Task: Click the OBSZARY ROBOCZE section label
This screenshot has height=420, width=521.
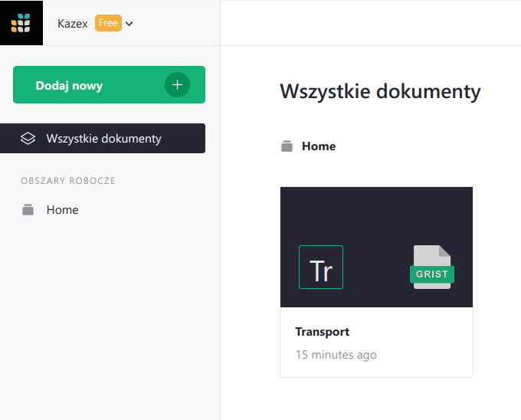Action: [x=68, y=181]
